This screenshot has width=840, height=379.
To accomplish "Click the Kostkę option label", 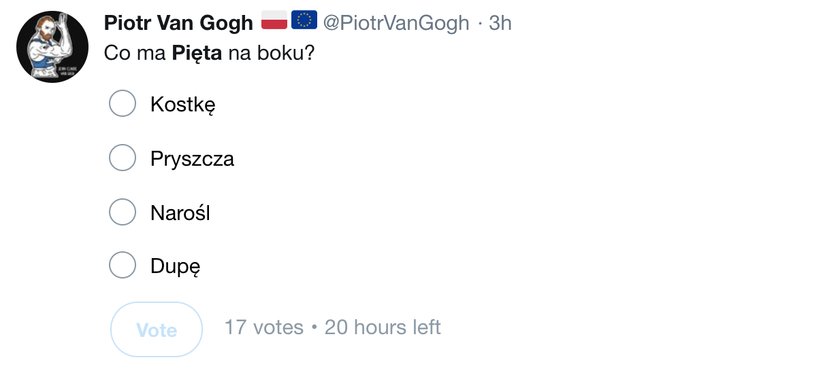I will [x=183, y=105].
